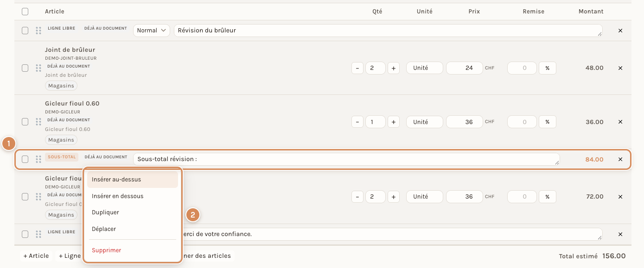Screen dimensions: 644x268
Task: Decrease quantity on the 36.00 Gicleur row
Action: click(357, 122)
